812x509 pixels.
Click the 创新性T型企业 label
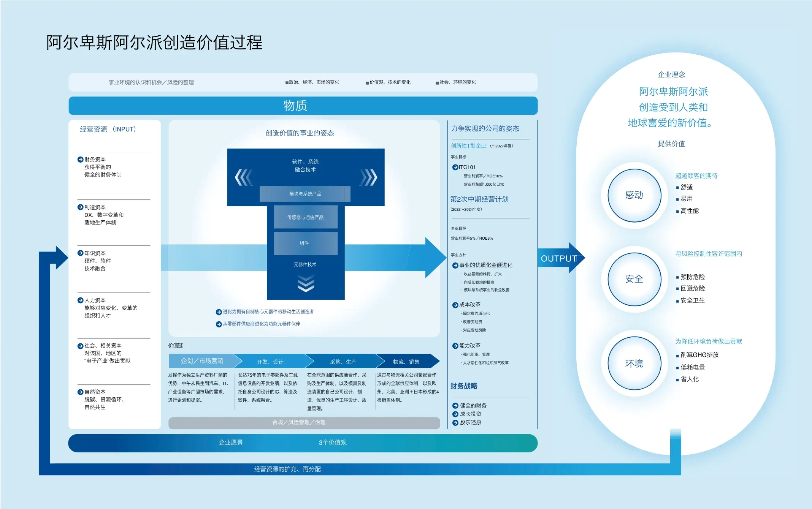coord(468,146)
